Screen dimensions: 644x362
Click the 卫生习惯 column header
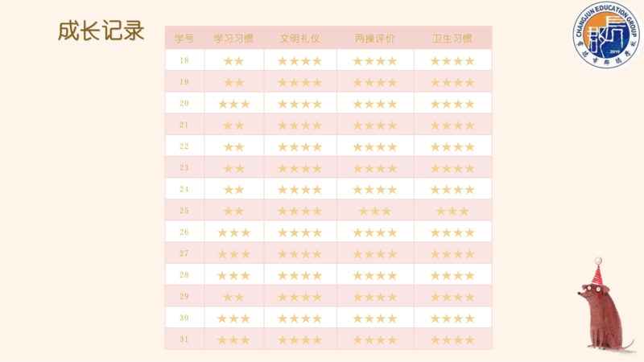(452, 39)
